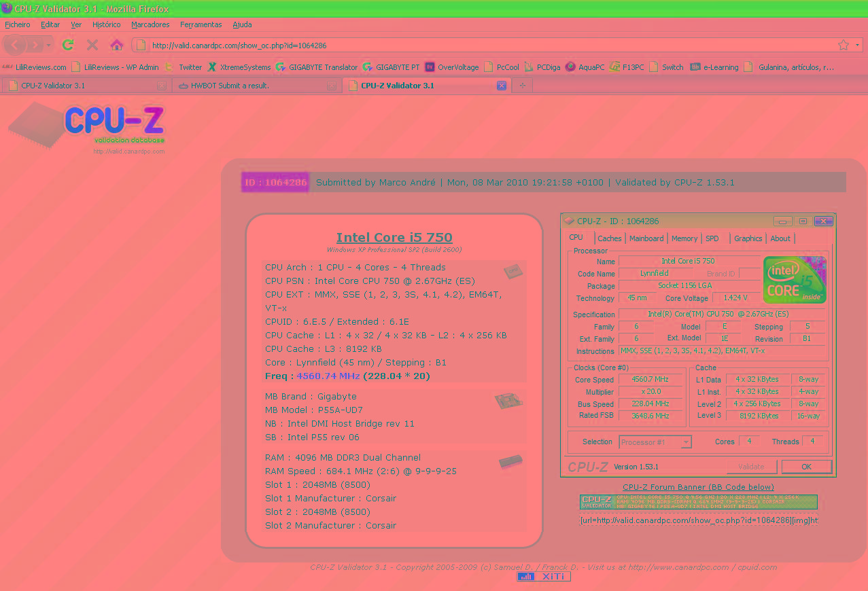Open the Histórico menu
This screenshot has height=591, width=868.
tap(107, 24)
